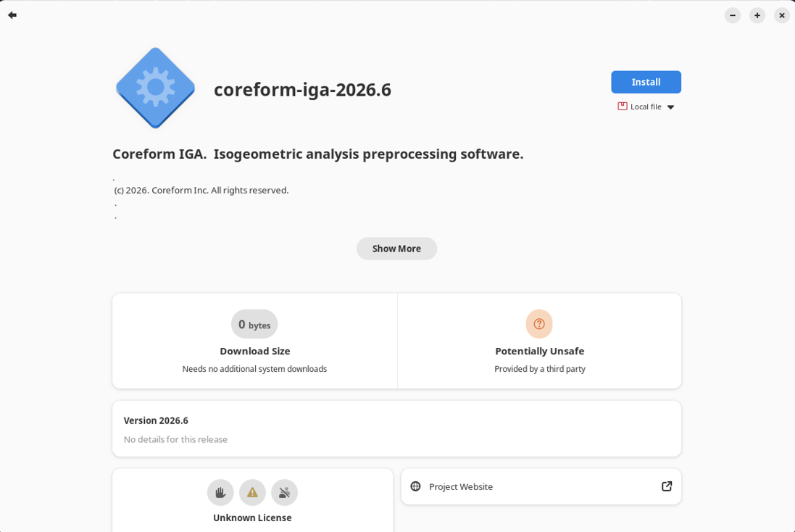Open the Local file source dropdown
Image resolution: width=795 pixels, height=532 pixels.
(x=646, y=107)
